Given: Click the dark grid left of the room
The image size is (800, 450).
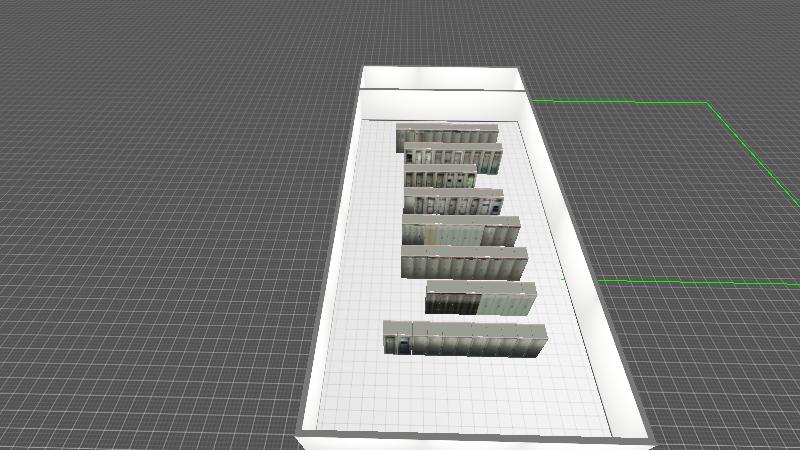Looking at the screenshot, I should click(x=150, y=250).
